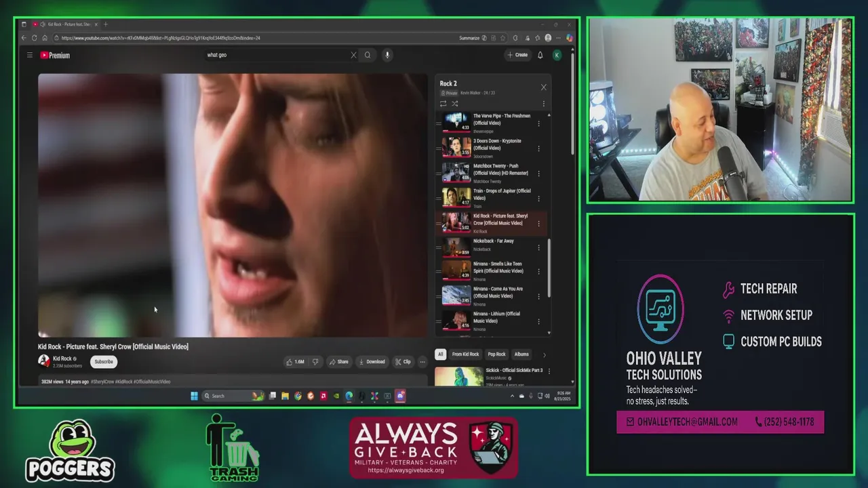Open a new browser tab

(105, 24)
